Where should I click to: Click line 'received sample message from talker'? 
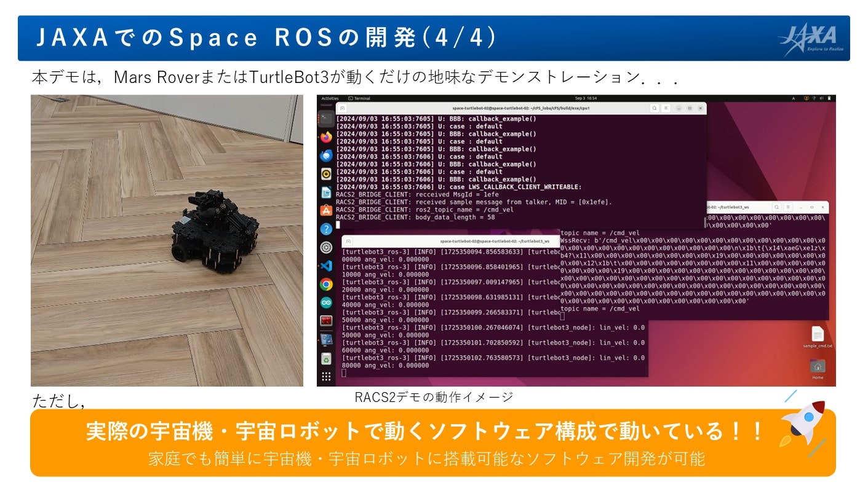click(x=474, y=202)
